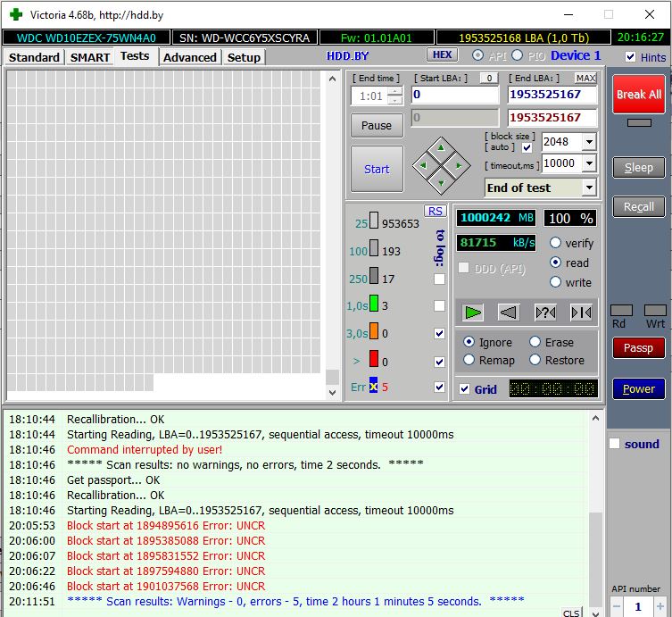Toggle the block size auto checkbox
The height and width of the screenshot is (617, 672).
click(x=527, y=148)
